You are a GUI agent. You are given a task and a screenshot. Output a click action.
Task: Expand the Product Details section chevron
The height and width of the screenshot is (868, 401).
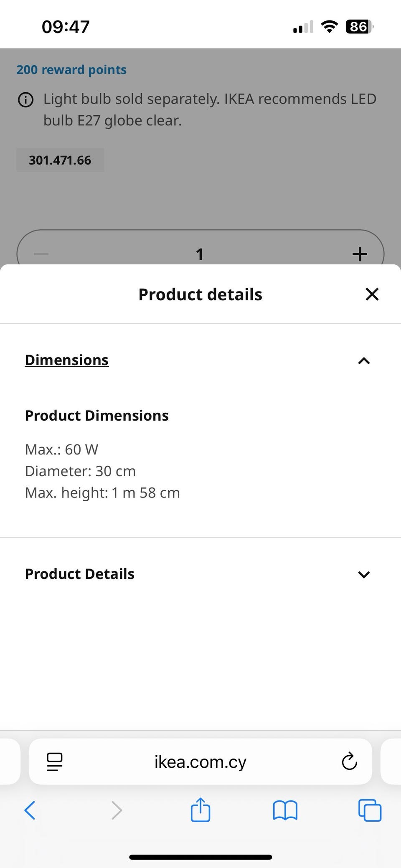[364, 575]
